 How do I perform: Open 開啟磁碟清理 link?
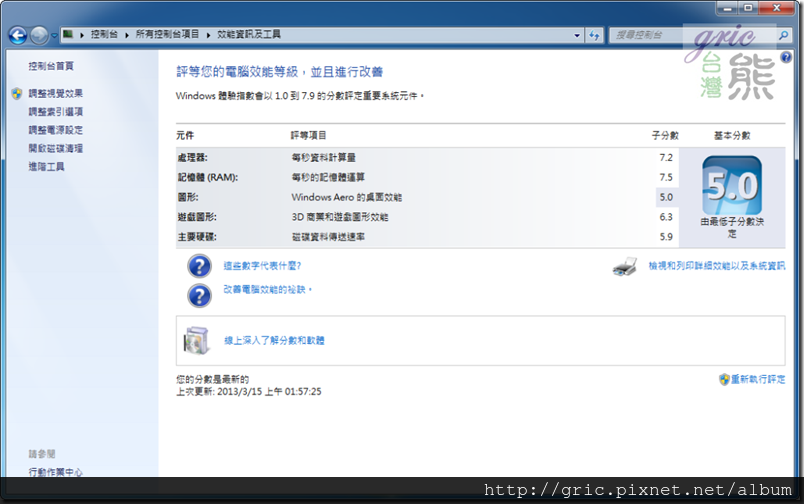[x=55, y=148]
